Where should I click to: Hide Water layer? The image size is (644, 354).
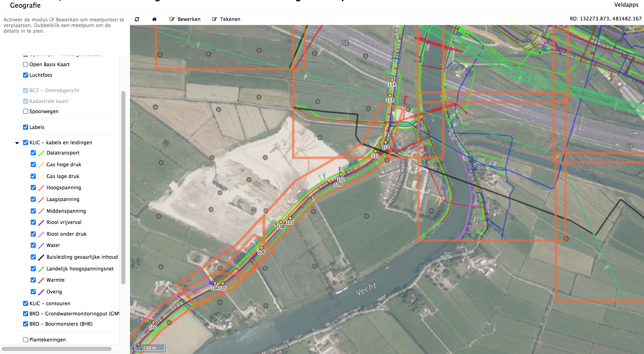(x=33, y=245)
